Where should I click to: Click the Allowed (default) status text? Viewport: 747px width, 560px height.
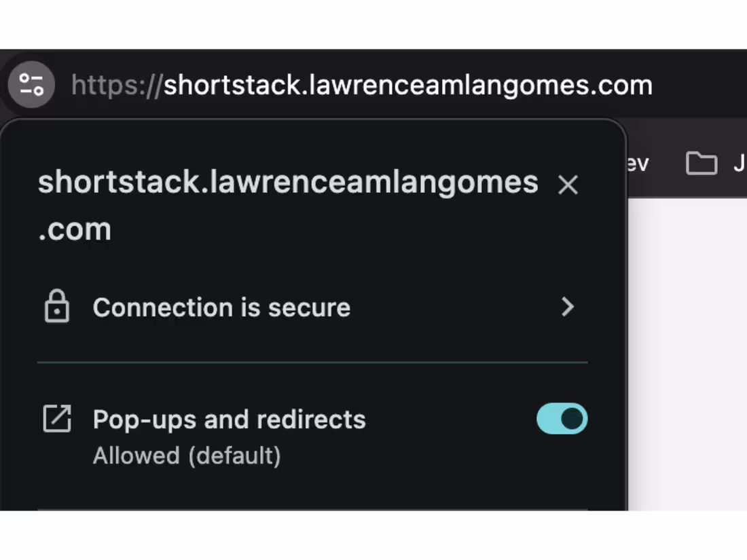click(187, 455)
